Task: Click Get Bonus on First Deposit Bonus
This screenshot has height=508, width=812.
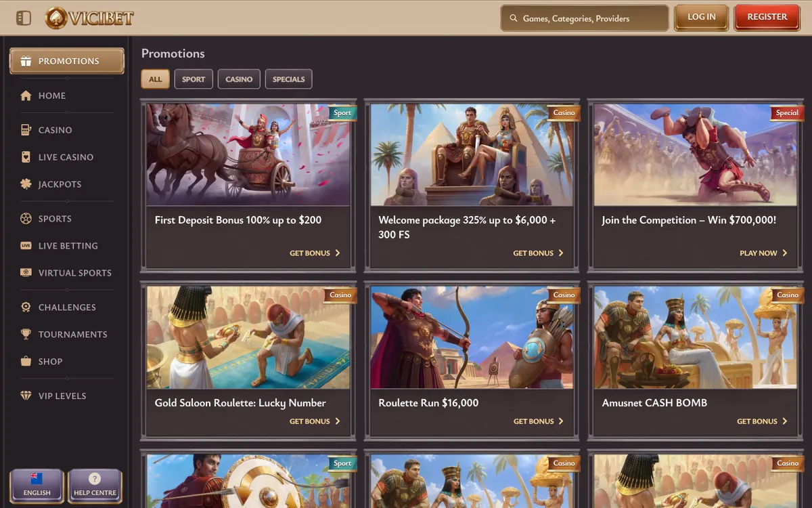Action: (x=315, y=253)
